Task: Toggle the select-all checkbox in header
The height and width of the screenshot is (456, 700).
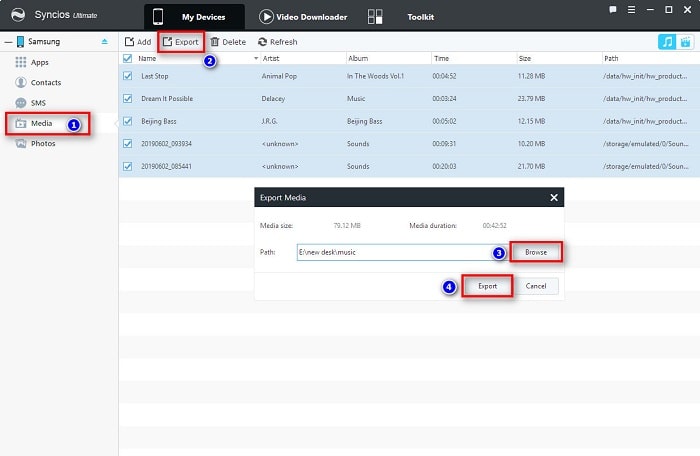Action: tap(127, 59)
